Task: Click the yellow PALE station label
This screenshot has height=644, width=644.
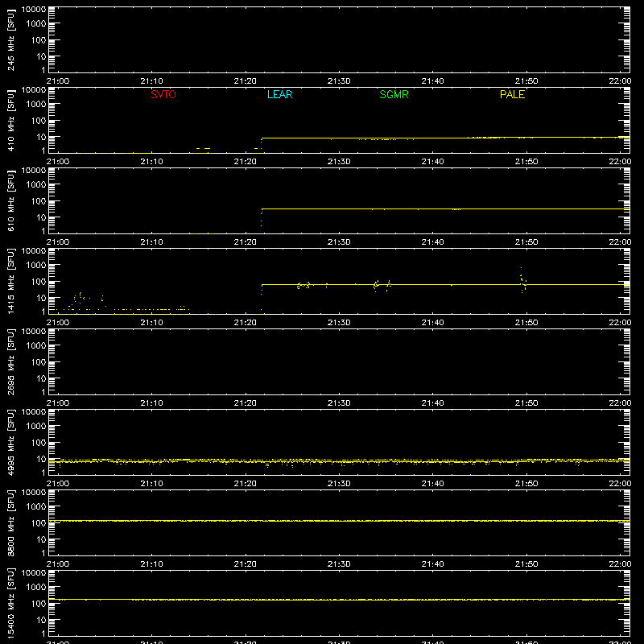Action: [x=512, y=94]
